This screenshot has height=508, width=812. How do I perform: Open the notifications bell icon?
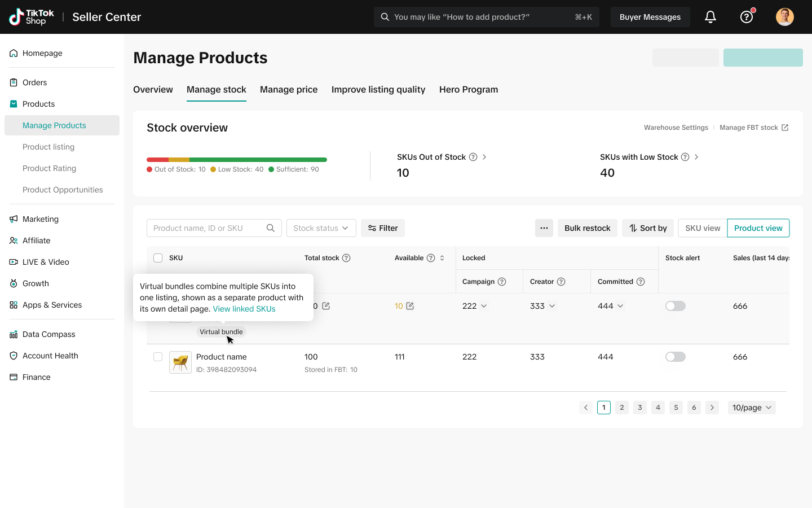point(710,17)
